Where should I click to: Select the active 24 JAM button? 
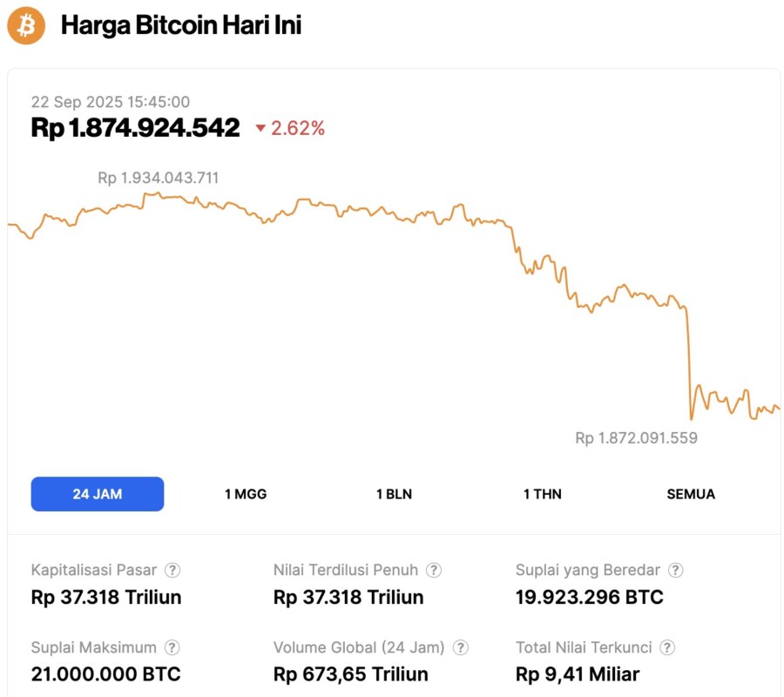(x=97, y=494)
